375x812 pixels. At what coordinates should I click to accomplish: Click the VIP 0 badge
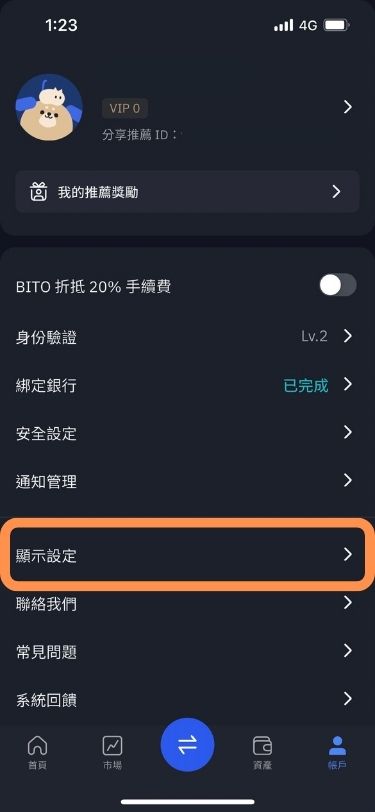pyautogui.click(x=125, y=109)
